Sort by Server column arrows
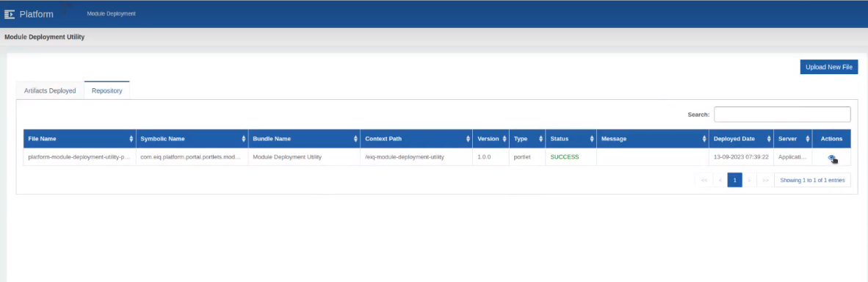Viewport: 868px width, 282px height. (x=808, y=139)
